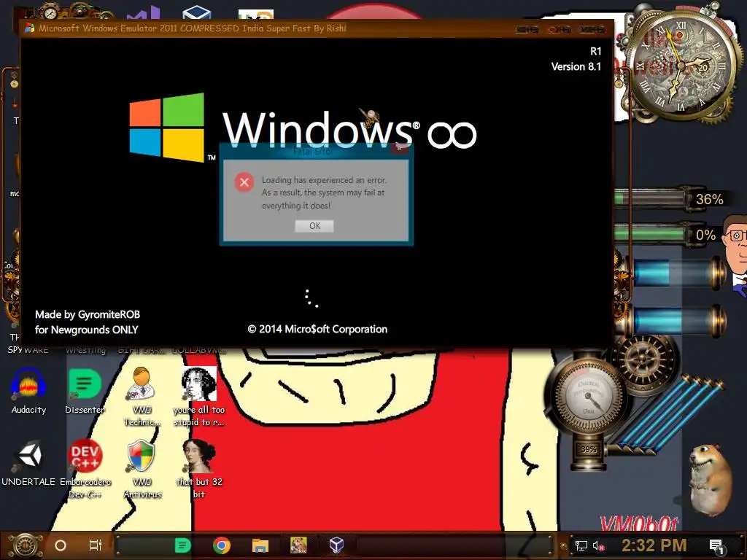This screenshot has width=747, height=560.
Task: Launch Google Chrome from the taskbar
Action: pos(222,545)
